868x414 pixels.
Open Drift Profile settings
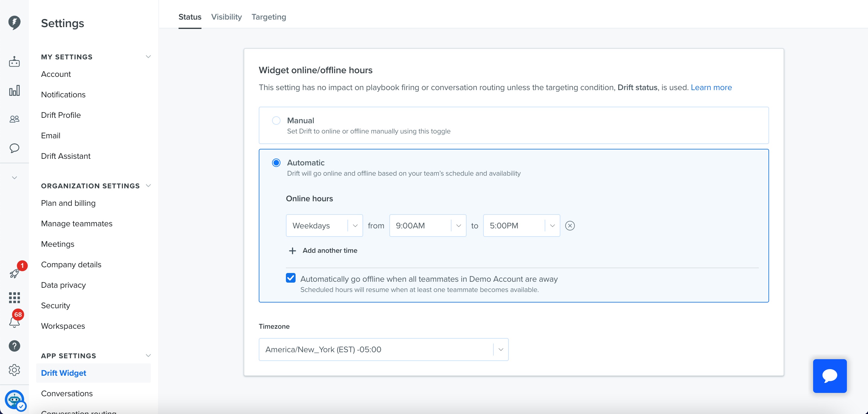point(61,115)
